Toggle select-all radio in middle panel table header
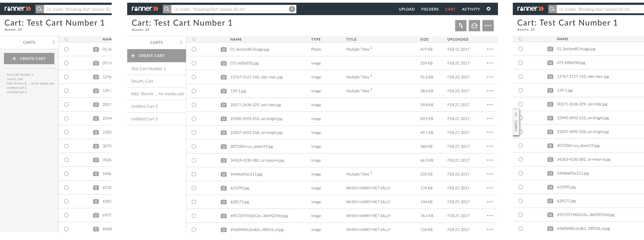The image size is (644, 240). (x=194, y=39)
